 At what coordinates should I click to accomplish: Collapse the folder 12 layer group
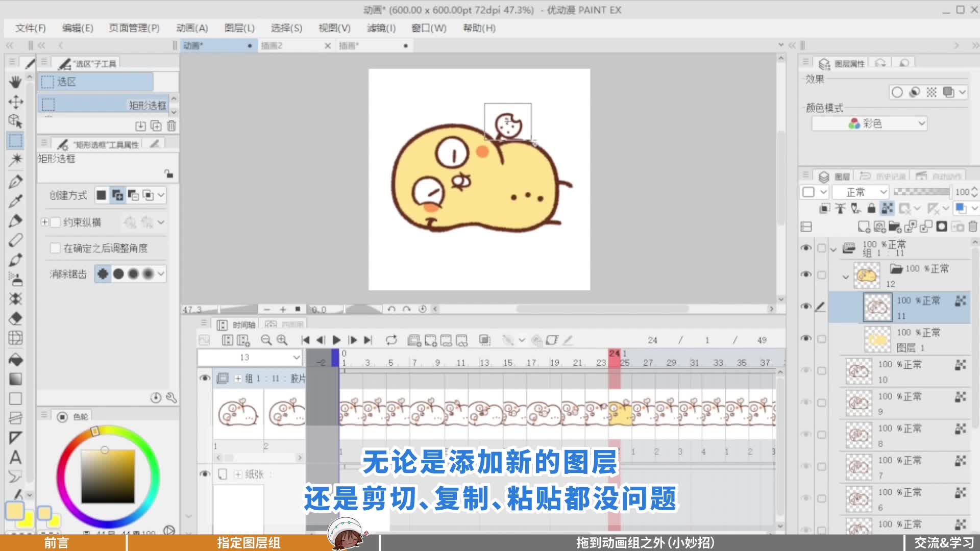coord(845,277)
